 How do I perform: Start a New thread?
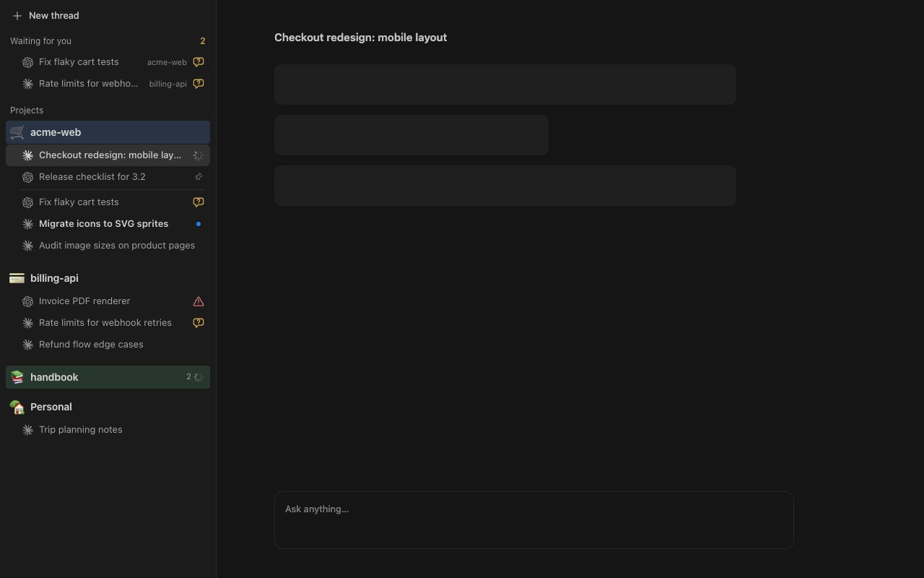click(x=45, y=15)
